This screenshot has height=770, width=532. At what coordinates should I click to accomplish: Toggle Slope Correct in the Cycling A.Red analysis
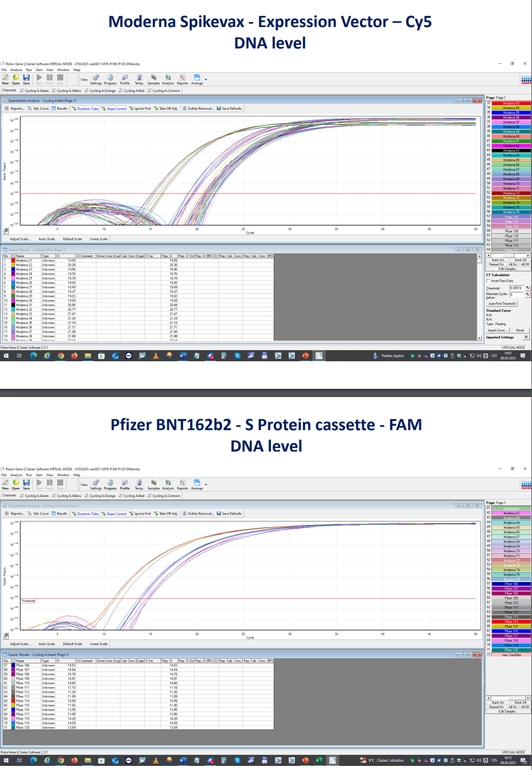[114, 109]
